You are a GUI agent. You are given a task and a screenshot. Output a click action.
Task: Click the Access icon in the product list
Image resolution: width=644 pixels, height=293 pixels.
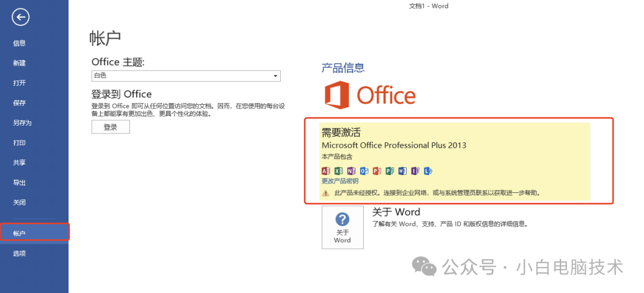[326, 171]
